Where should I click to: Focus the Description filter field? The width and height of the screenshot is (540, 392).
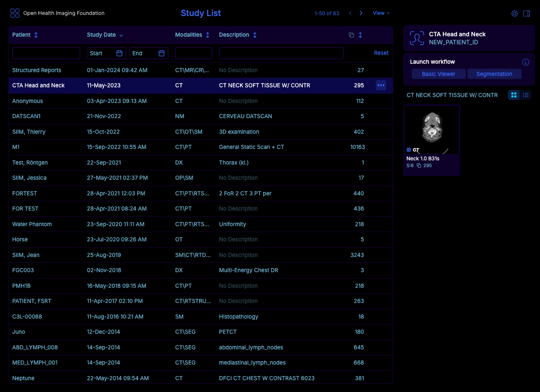tap(281, 53)
